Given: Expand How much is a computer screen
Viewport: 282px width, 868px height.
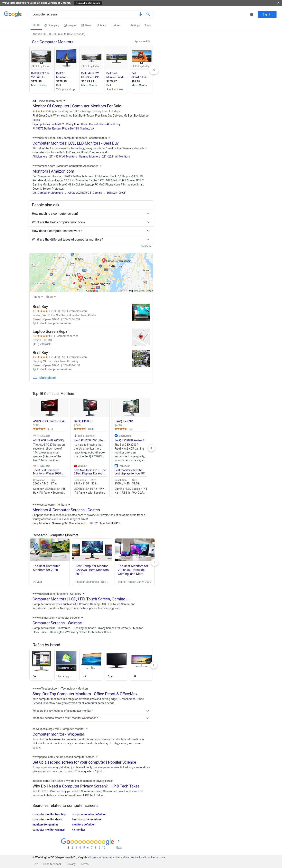Looking at the screenshot, I should pyautogui.click(x=91, y=213).
